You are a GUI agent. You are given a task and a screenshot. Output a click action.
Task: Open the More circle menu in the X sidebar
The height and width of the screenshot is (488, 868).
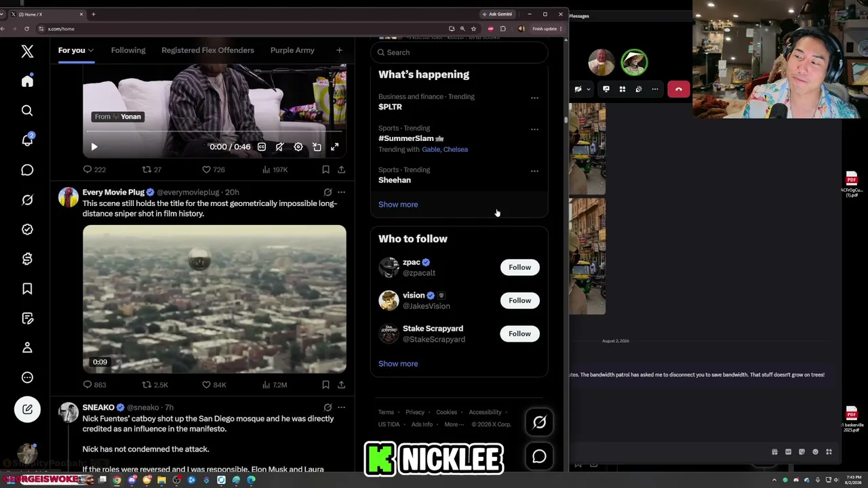27,378
